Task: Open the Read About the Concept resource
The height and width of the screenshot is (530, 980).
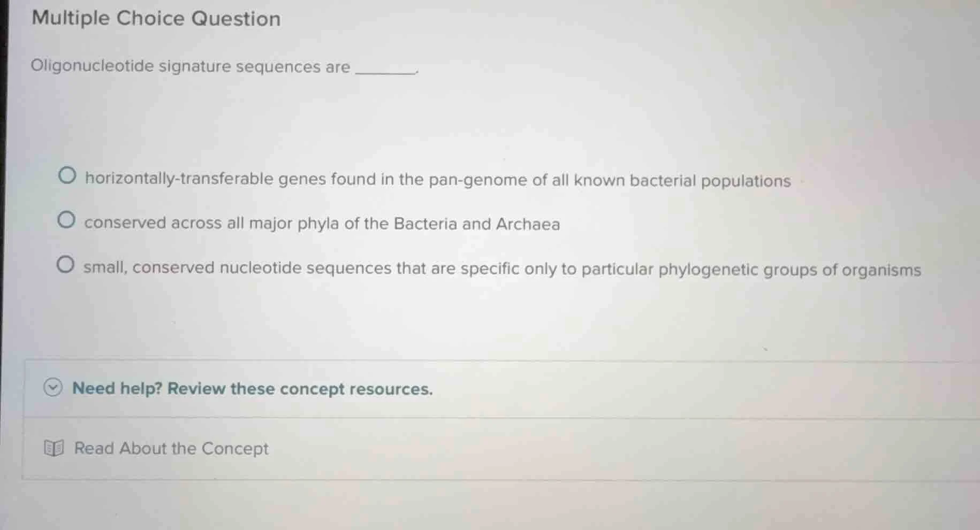Action: pos(170,448)
